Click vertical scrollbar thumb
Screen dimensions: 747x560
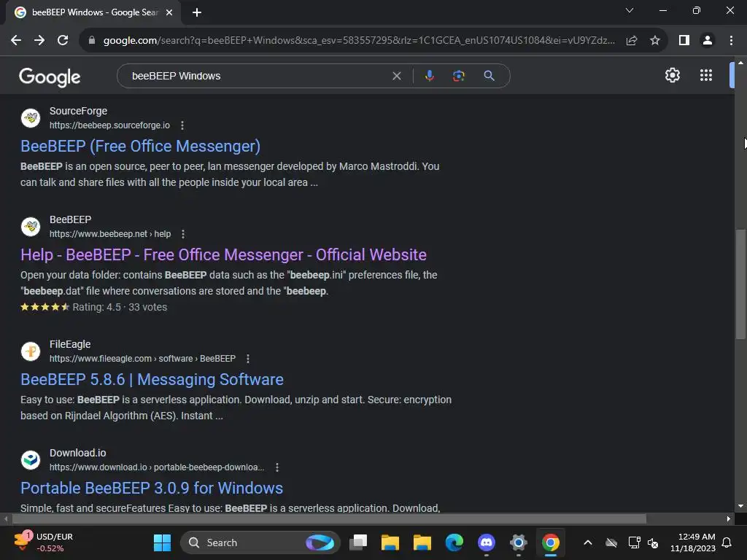740,284
